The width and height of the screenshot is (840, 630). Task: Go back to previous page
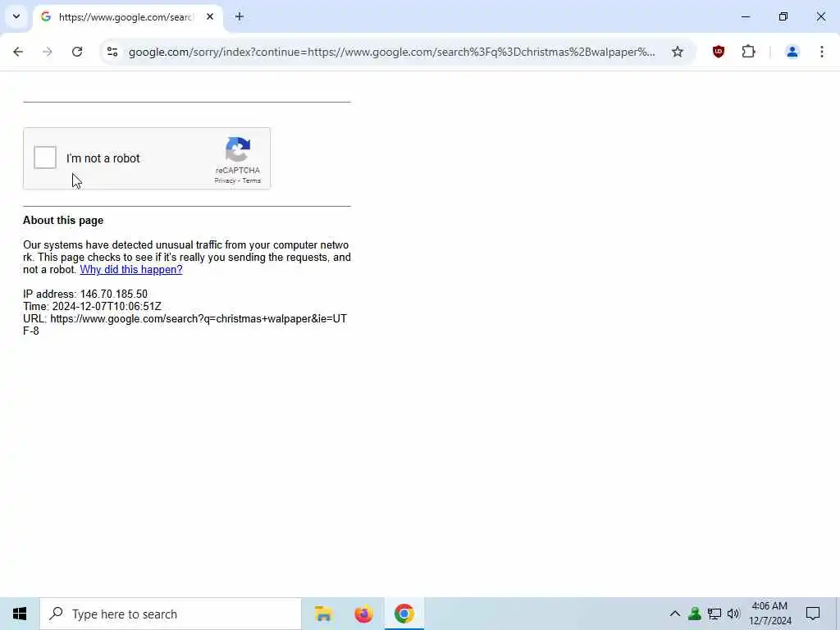pyautogui.click(x=18, y=52)
